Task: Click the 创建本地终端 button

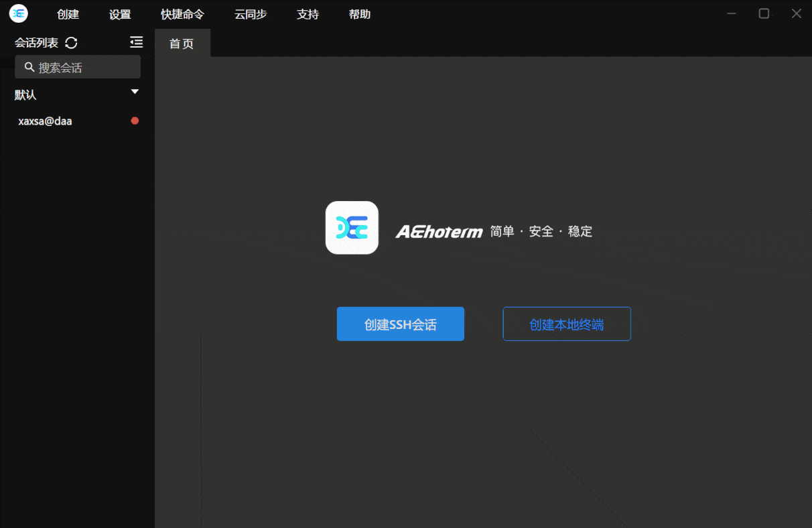Action: (567, 324)
